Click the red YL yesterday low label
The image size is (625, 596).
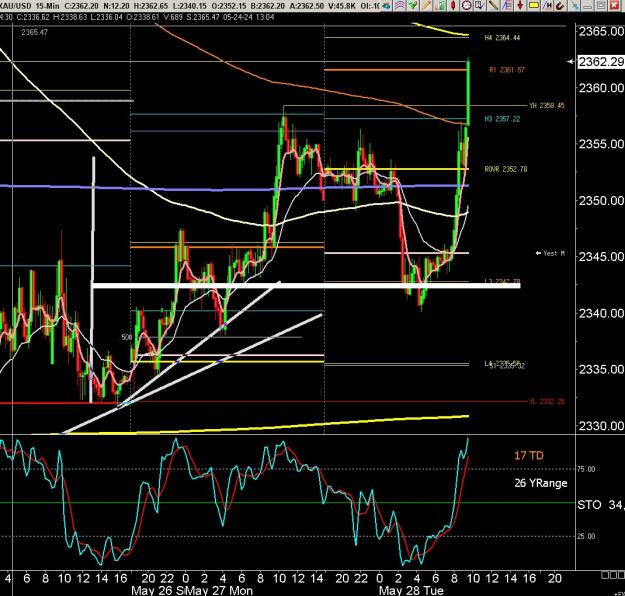coord(547,401)
